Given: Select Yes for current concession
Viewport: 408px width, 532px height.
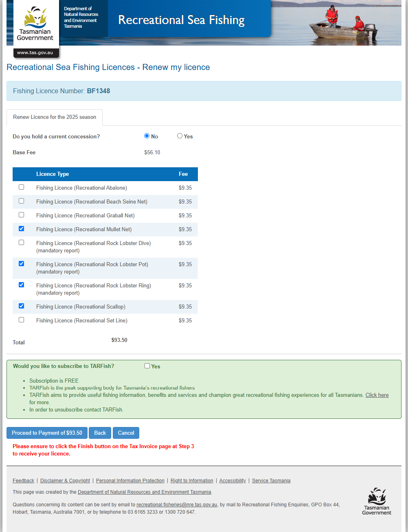Looking at the screenshot, I should tap(180, 136).
